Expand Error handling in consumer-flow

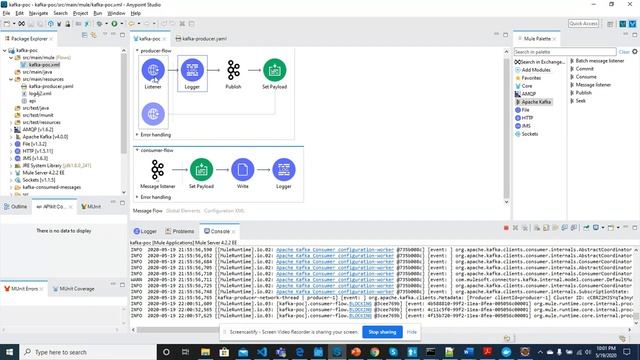tap(137, 197)
